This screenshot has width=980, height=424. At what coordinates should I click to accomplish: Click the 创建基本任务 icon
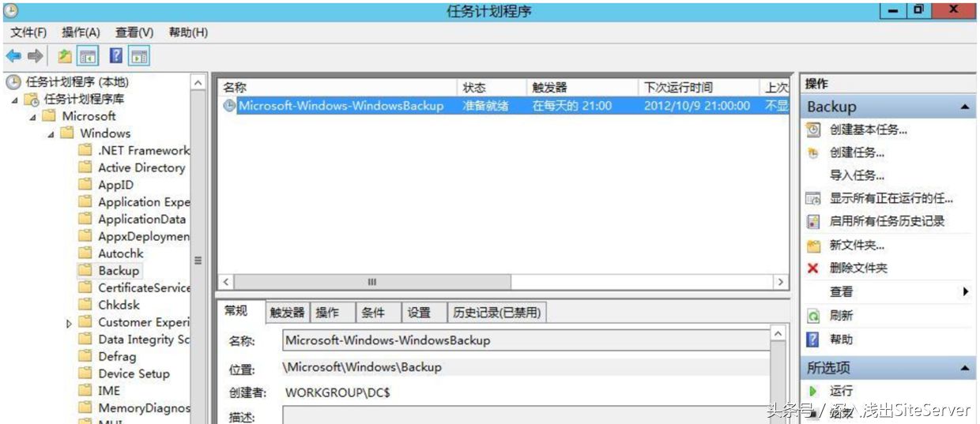(813, 129)
